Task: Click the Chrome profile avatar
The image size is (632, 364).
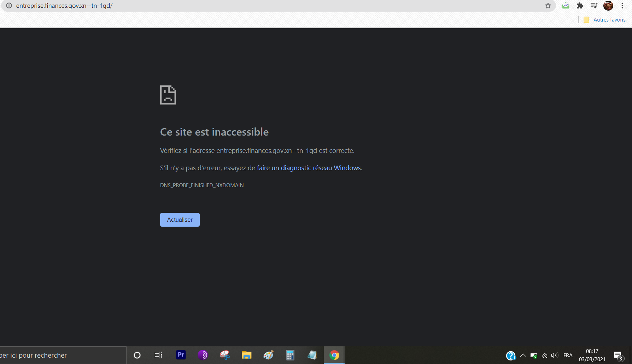Action: (x=608, y=6)
